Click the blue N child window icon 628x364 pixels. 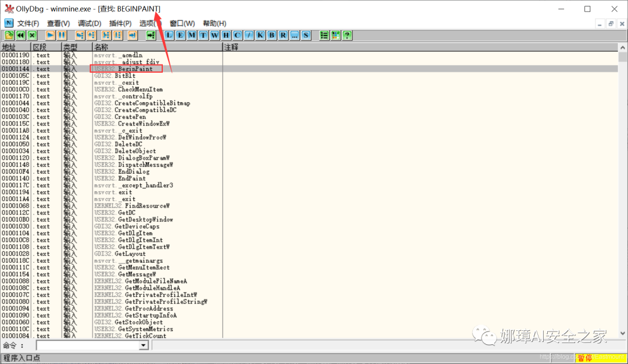pos(8,23)
